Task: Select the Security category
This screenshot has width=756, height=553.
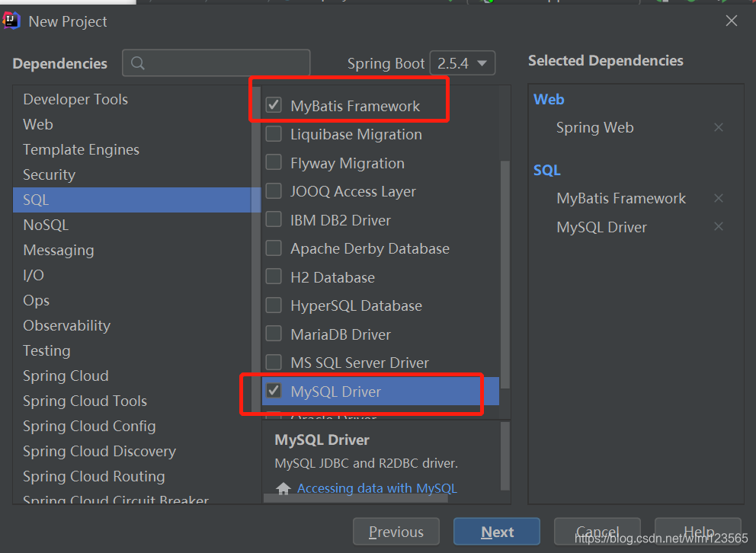Action: [x=137, y=174]
